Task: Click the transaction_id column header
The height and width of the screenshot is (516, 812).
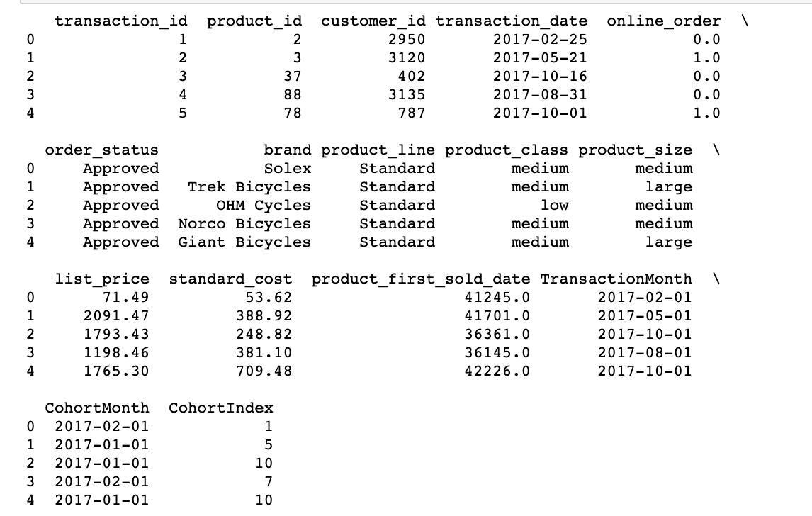Action: pos(121,21)
